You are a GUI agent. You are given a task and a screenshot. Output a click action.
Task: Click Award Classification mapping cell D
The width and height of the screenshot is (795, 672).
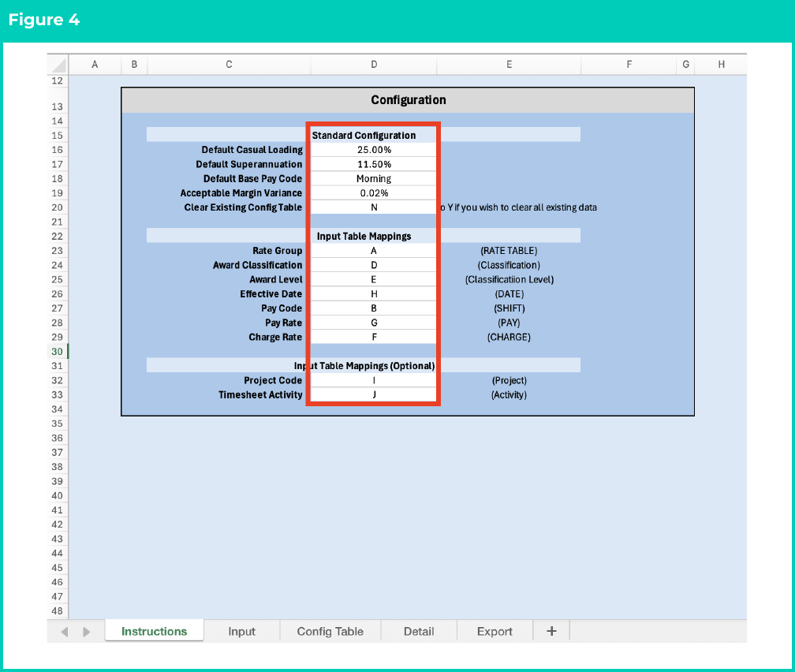coord(374,265)
